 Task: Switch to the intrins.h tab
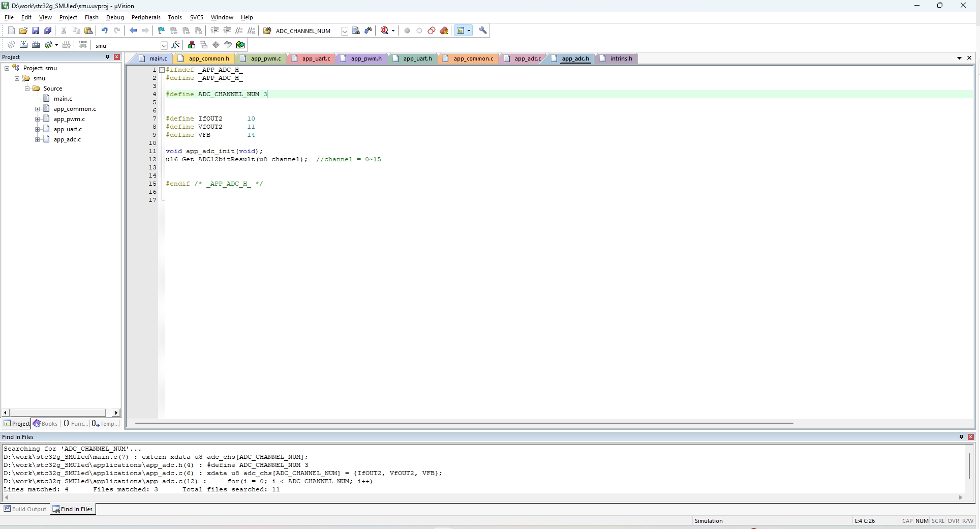[x=616, y=58]
